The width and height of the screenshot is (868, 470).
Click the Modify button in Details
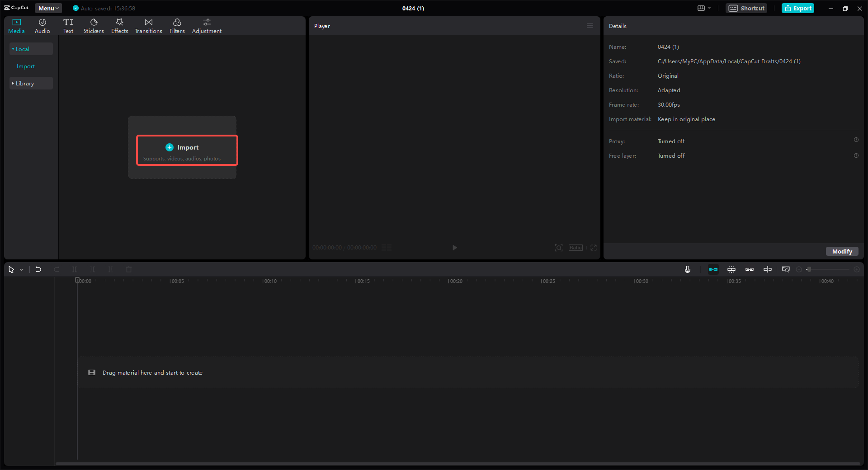(x=842, y=251)
